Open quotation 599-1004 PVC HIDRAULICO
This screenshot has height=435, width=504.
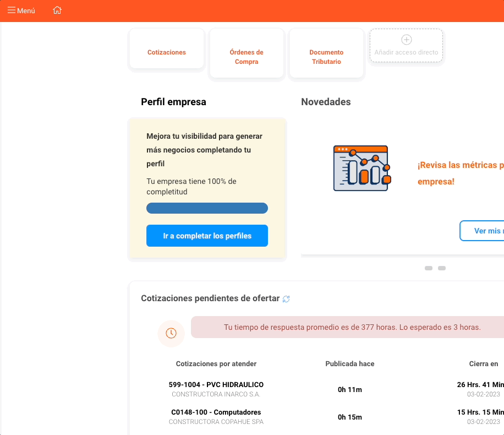[216, 385]
